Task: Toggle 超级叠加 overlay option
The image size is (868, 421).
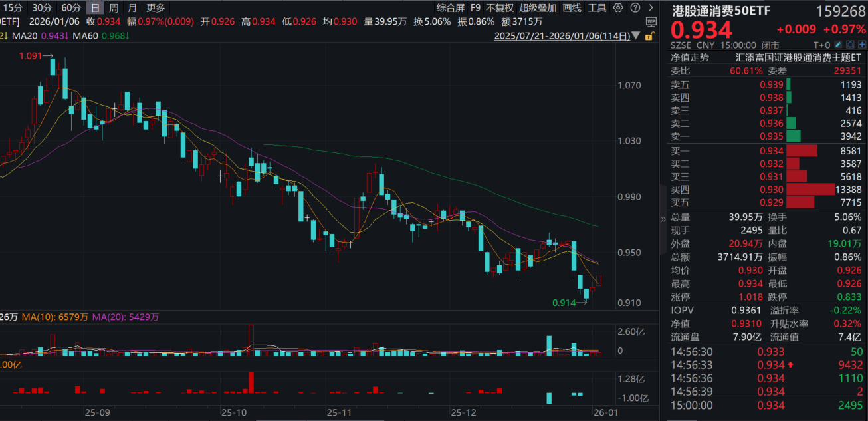Action: (x=538, y=8)
